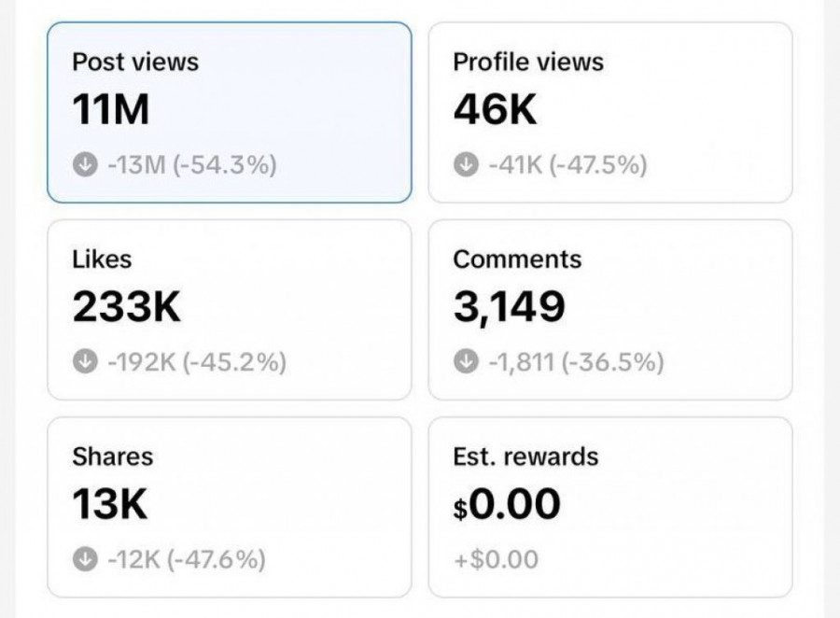Screen dimensions: 840x618
Task: Click the 3,149 comments count
Action: tap(510, 308)
